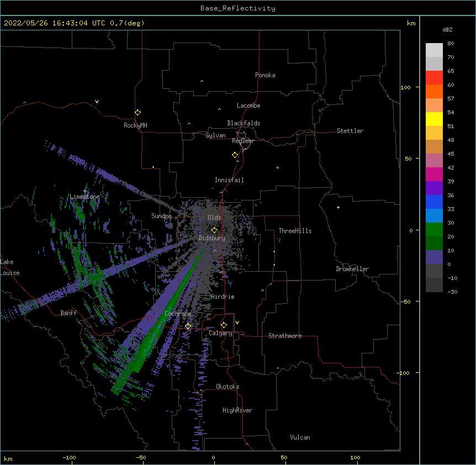Screen dimensions: 476x465
Task: Pick the yellow 51–54 dBZ legend swatch
Action: point(434,119)
